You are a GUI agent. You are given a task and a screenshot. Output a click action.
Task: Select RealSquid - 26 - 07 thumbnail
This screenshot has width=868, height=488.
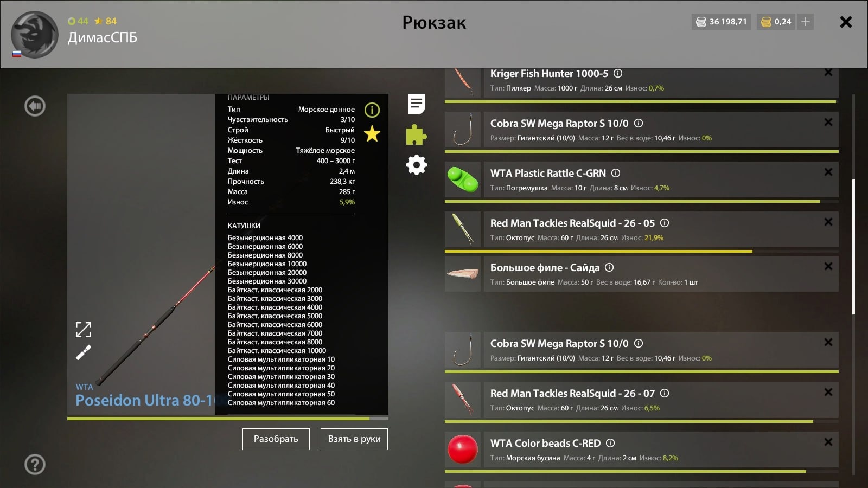463,400
